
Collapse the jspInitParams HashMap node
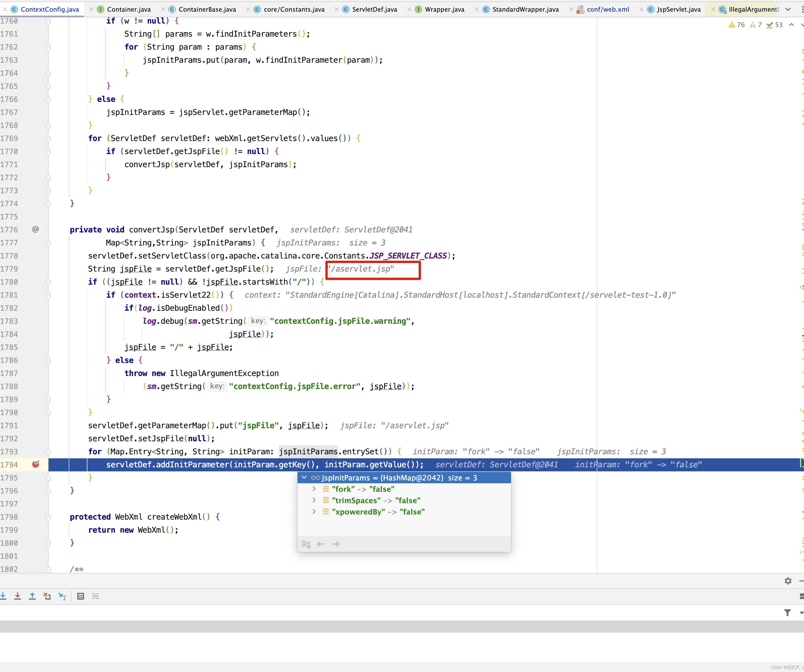(304, 478)
